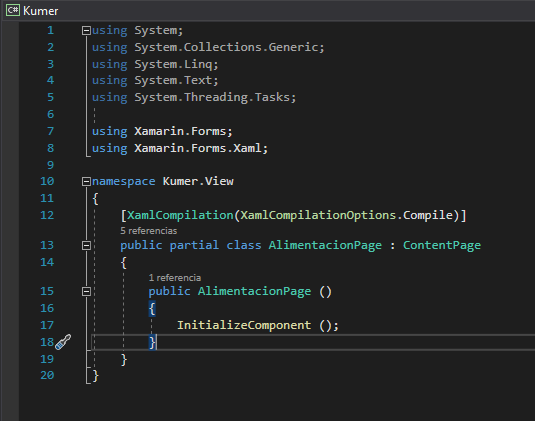The image size is (535, 421).
Task: Click the XamlCompilation attribute text
Action: [x=180, y=215]
